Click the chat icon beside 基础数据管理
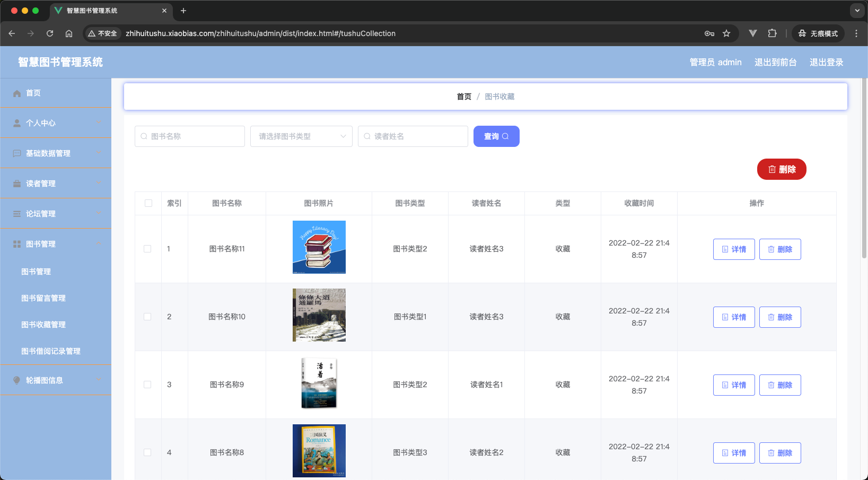Viewport: 868px width, 480px height. 17,153
